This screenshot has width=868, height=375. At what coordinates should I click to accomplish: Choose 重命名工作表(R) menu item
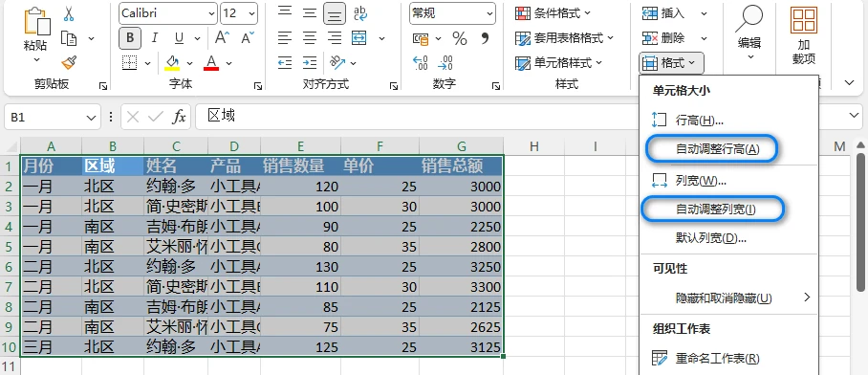[728, 359]
